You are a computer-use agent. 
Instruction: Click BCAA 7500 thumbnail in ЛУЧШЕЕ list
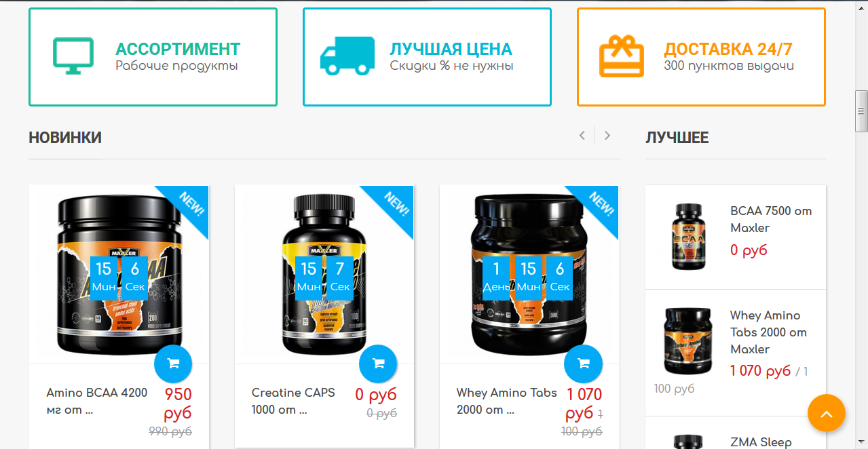(688, 236)
